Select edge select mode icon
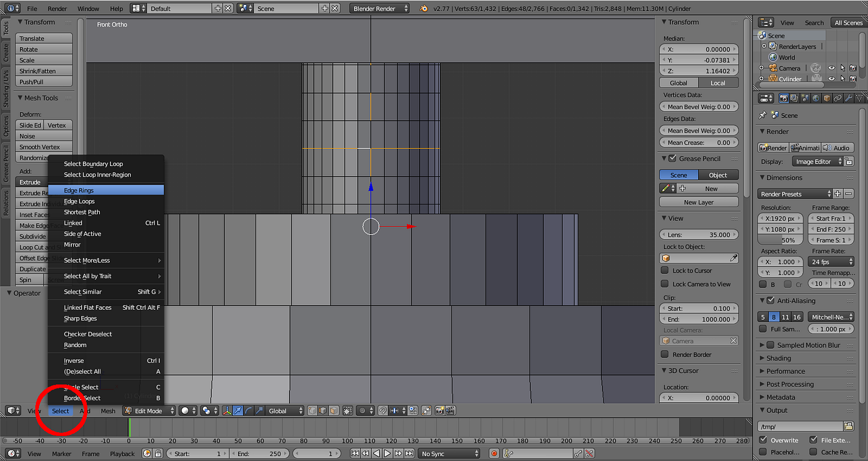The height and width of the screenshot is (461, 868). click(323, 411)
